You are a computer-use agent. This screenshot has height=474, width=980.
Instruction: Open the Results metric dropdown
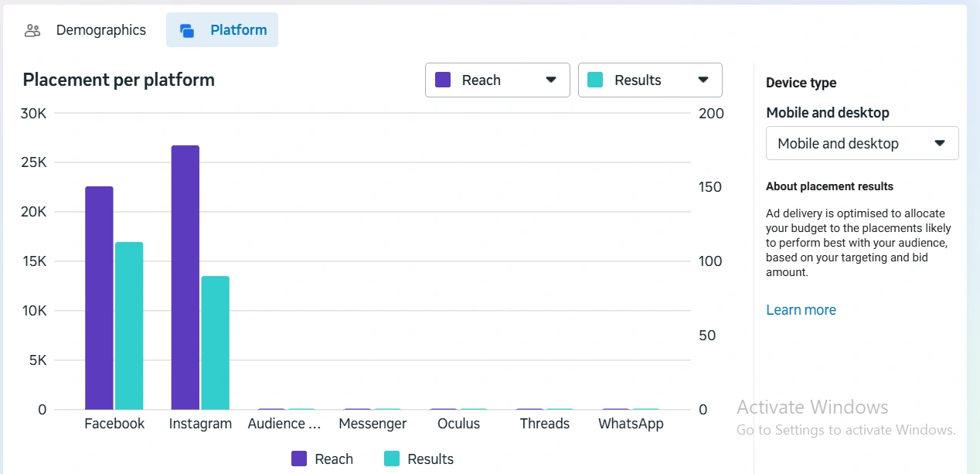650,80
